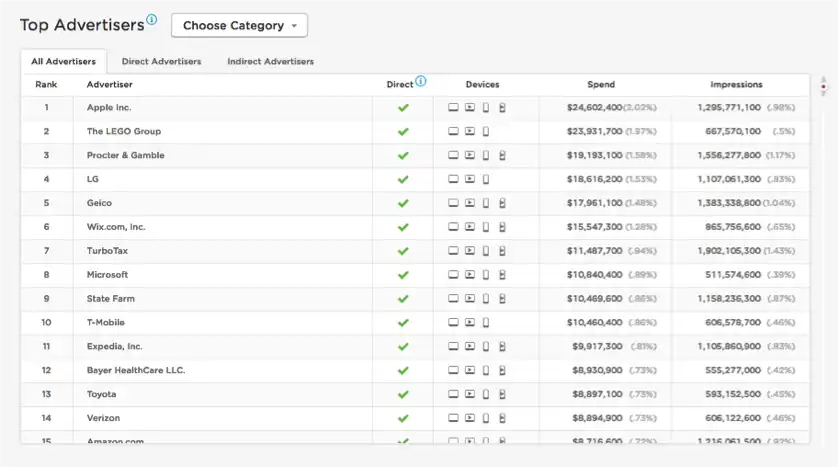Click the Direct column header

pyautogui.click(x=400, y=84)
